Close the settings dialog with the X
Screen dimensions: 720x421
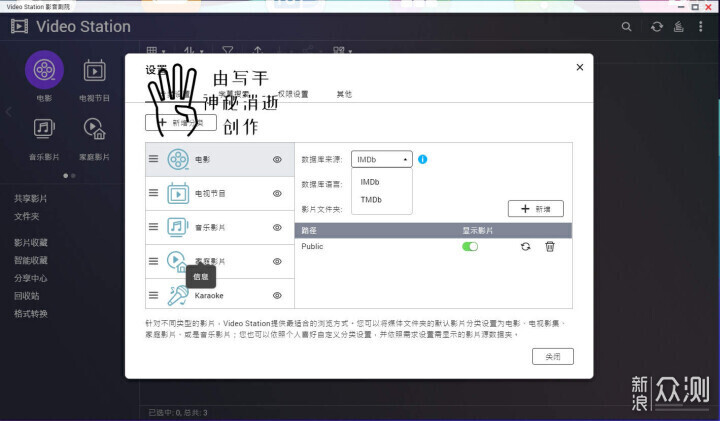pyautogui.click(x=580, y=67)
